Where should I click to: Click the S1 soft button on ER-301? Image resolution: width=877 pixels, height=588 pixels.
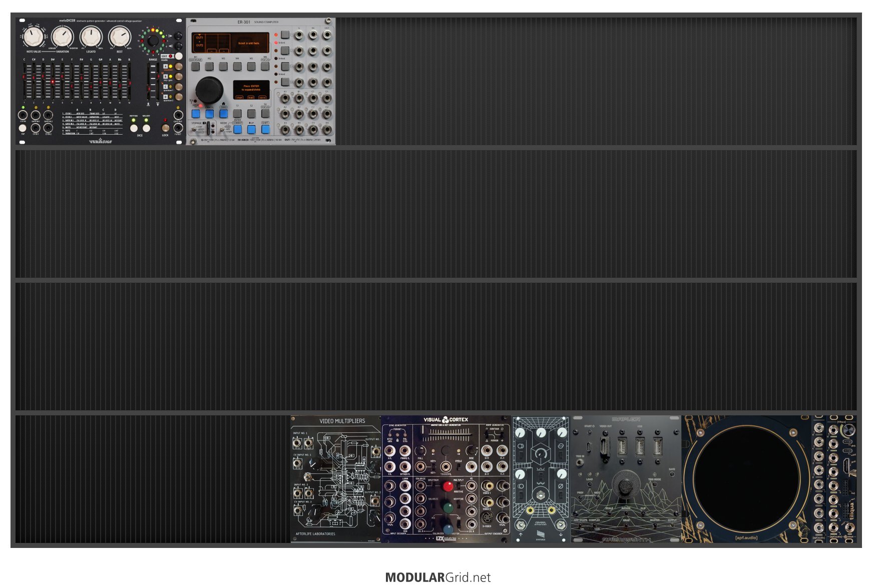[237, 114]
